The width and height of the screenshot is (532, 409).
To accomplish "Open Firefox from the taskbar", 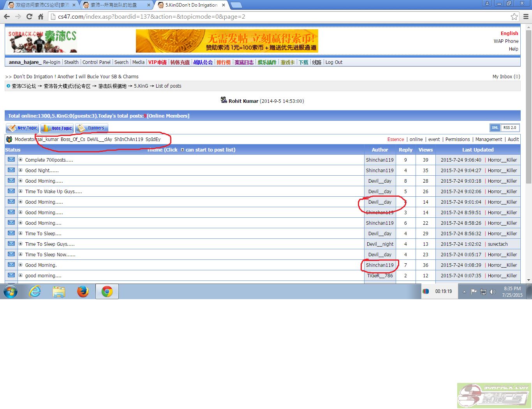I will (83, 291).
